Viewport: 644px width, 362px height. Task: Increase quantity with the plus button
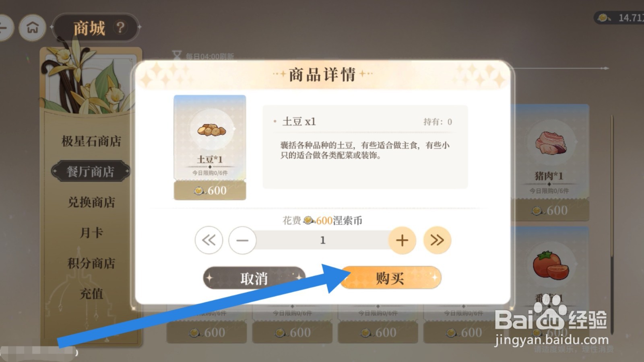402,240
